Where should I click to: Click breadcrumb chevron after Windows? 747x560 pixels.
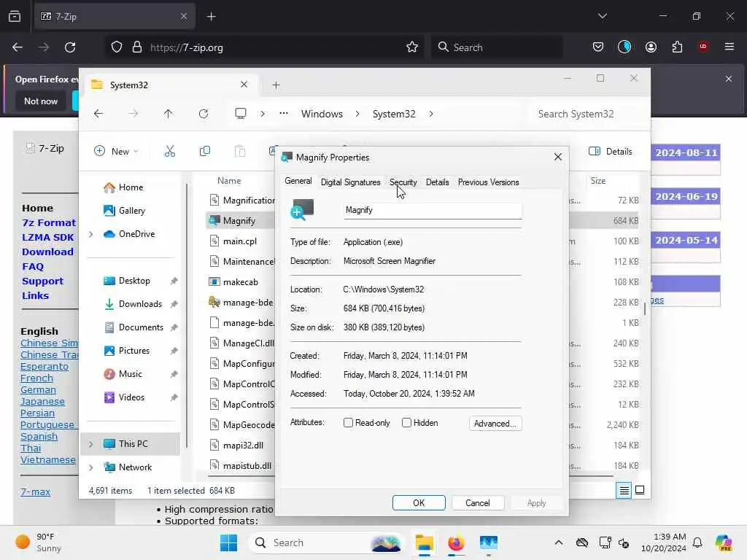tap(357, 114)
